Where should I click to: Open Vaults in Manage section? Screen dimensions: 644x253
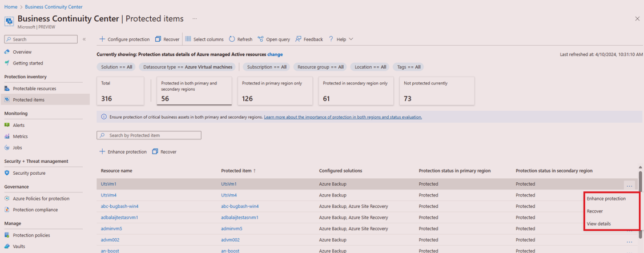coord(20,247)
